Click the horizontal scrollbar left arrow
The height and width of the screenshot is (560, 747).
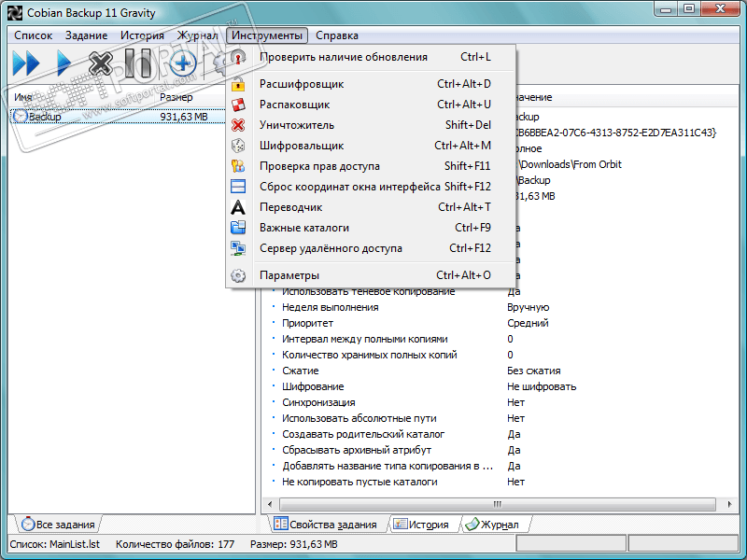pyautogui.click(x=270, y=504)
